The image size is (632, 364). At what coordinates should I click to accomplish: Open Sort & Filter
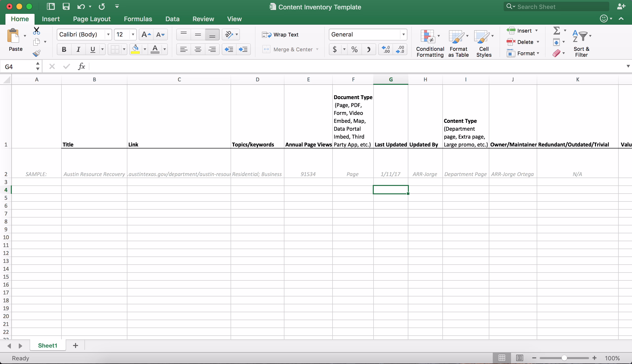581,43
